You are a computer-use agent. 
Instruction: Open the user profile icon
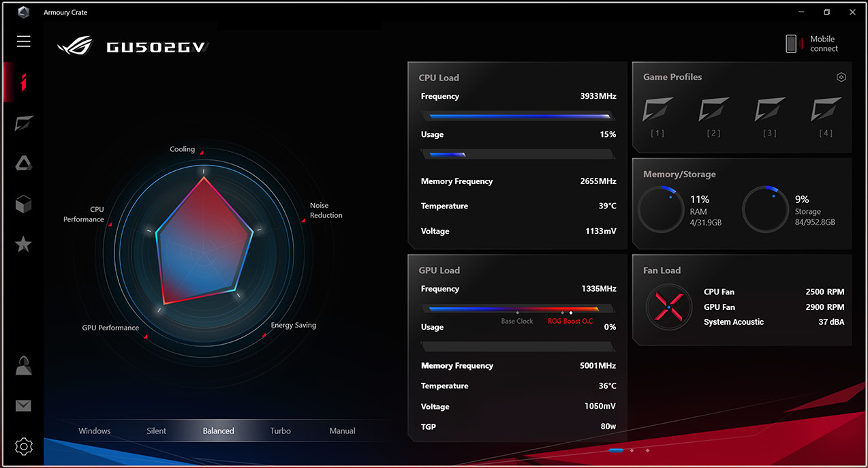(x=24, y=366)
